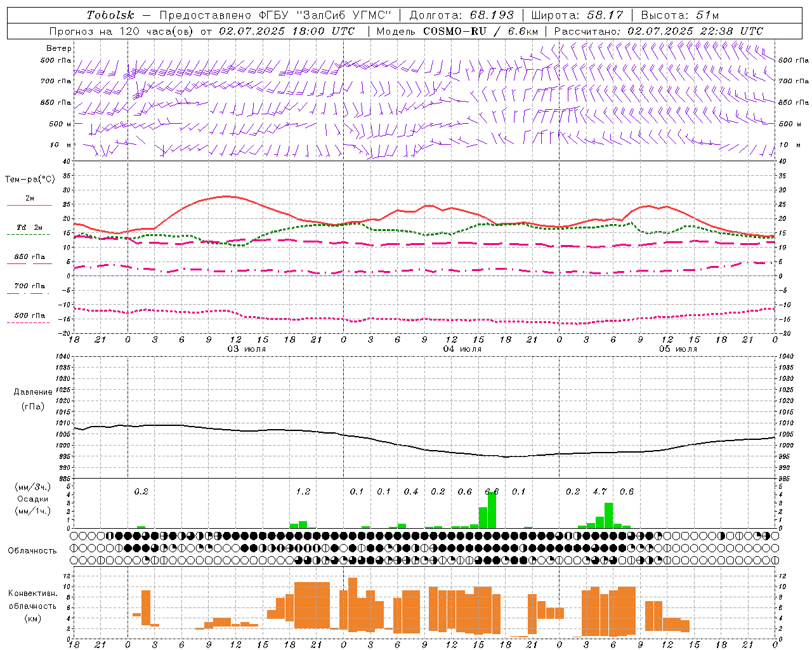This screenshot has width=812, height=650.
Task: Click the 0.4 precipitation total value
Action: click(411, 491)
